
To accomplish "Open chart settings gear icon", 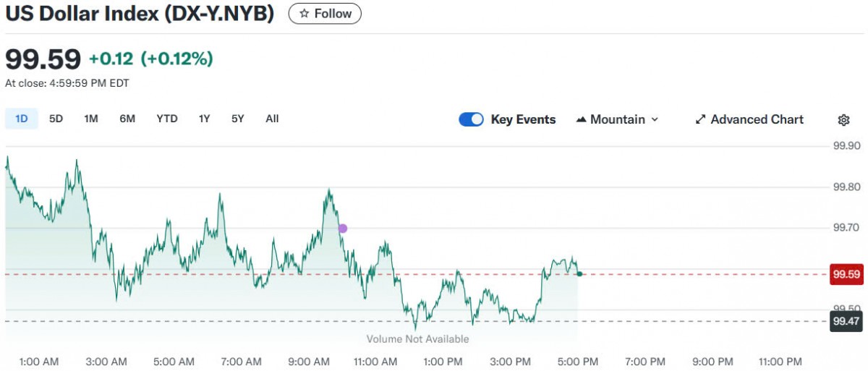I will pos(843,120).
